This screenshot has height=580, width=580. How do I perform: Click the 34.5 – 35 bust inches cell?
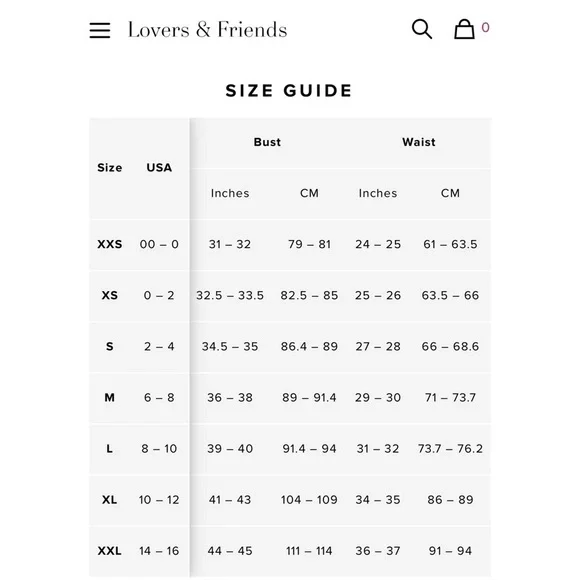230,347
